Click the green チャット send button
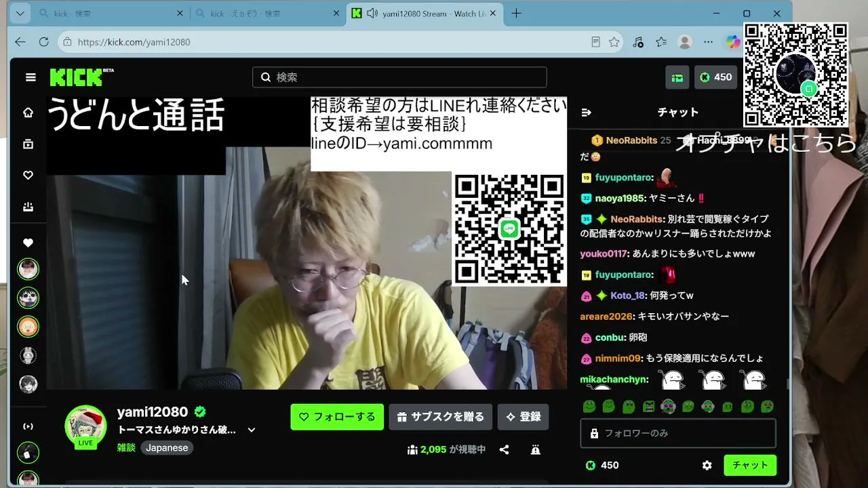 (750, 466)
